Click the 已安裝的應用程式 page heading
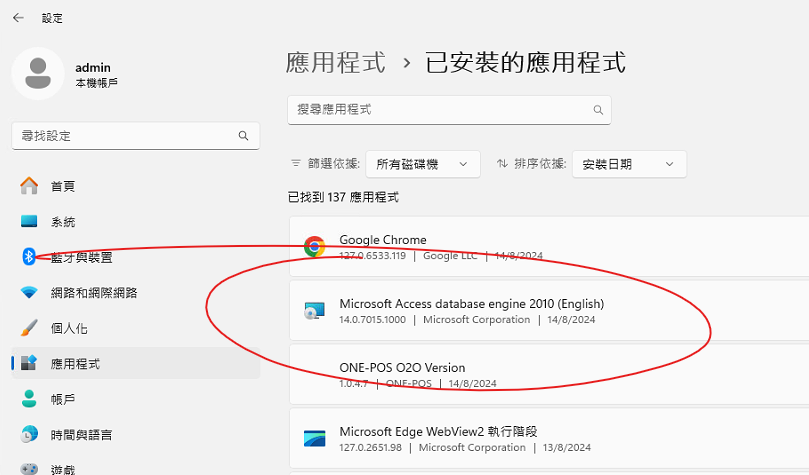Viewport: 809px width, 475px height. [525, 62]
